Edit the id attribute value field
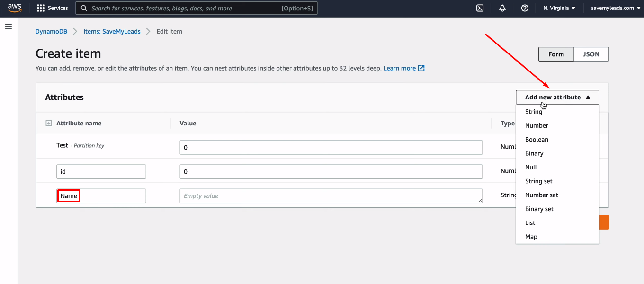644x284 pixels. [331, 172]
